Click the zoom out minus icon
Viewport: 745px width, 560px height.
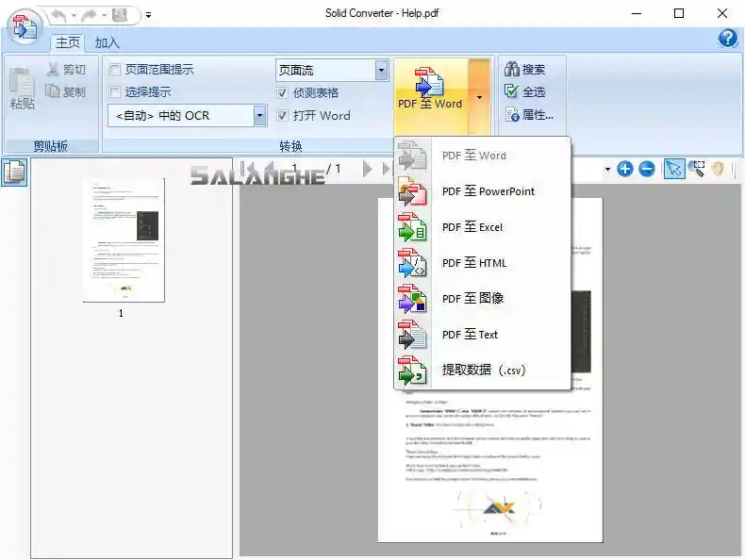click(x=647, y=169)
